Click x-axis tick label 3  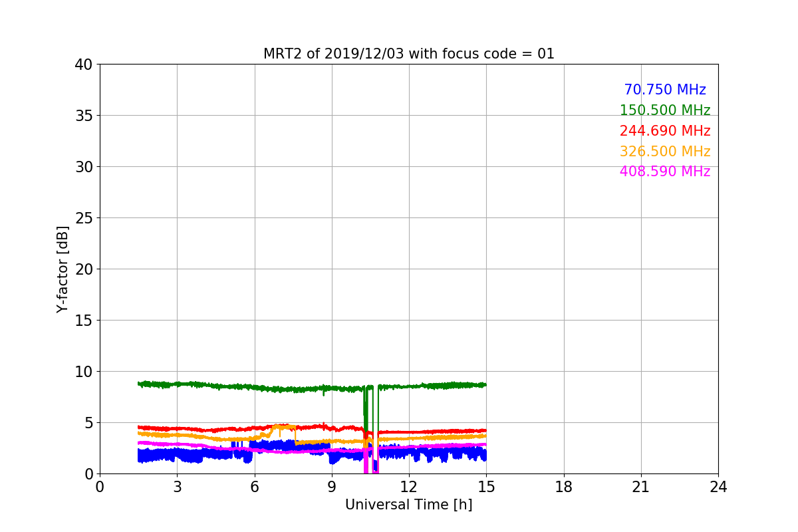[177, 487]
